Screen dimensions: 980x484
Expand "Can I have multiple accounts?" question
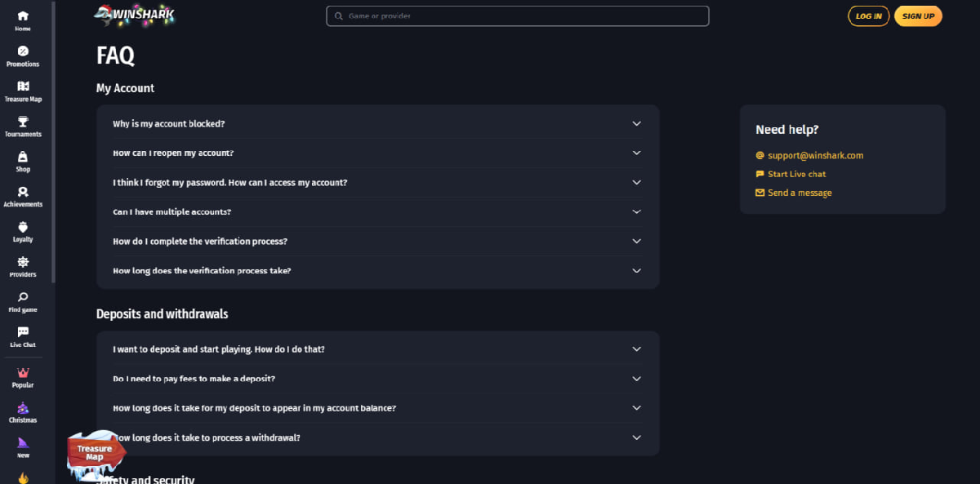tap(377, 212)
